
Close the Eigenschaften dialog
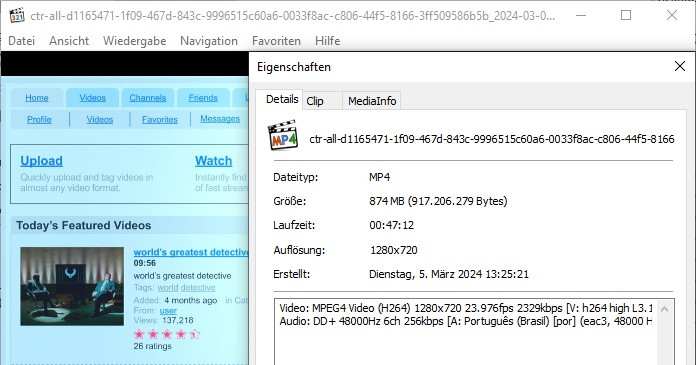click(x=680, y=67)
